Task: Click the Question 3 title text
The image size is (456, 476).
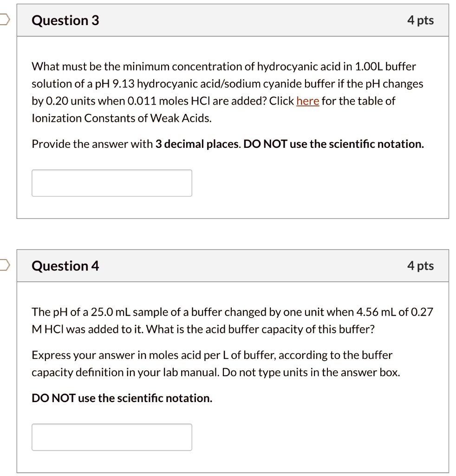Action: tap(65, 20)
